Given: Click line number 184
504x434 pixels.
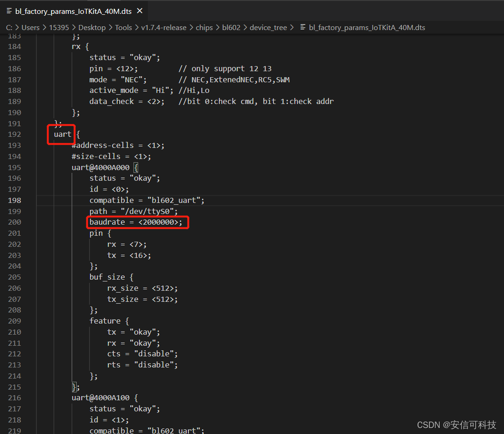Looking at the screenshot, I should pyautogui.click(x=14, y=47).
